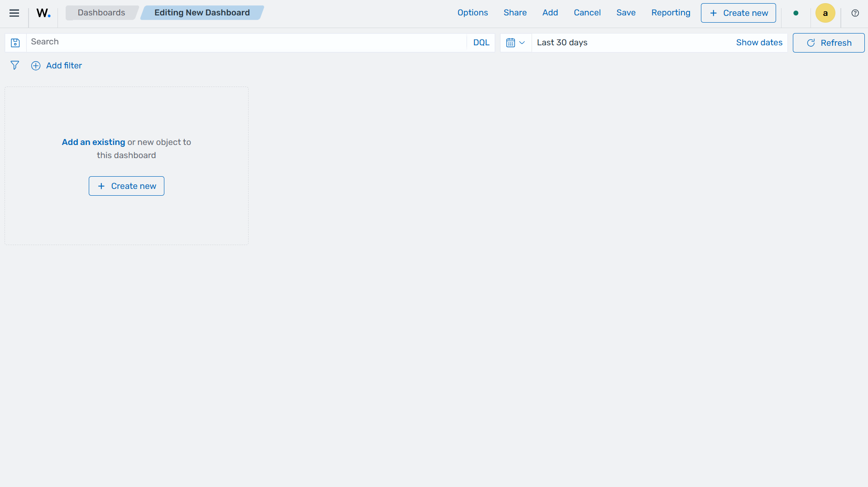The height and width of the screenshot is (487, 868).
Task: Open the Reporting menu
Action: point(671,13)
